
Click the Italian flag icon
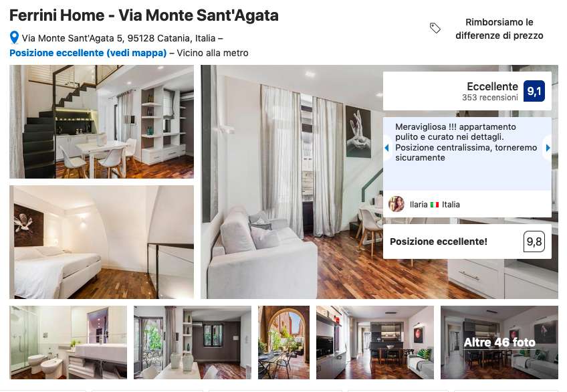[x=435, y=205]
